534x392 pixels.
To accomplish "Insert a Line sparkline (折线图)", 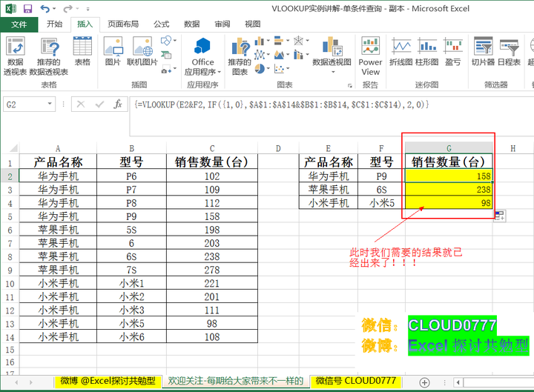I will [x=401, y=51].
